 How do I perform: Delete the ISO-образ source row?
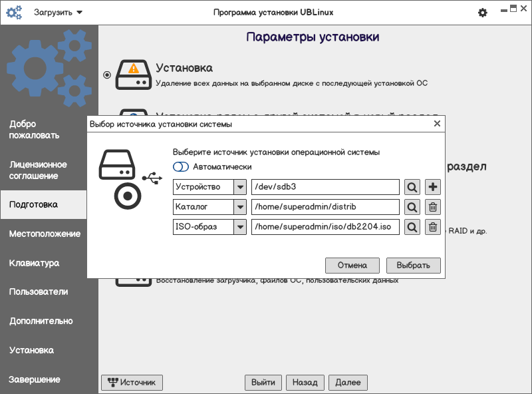click(433, 227)
